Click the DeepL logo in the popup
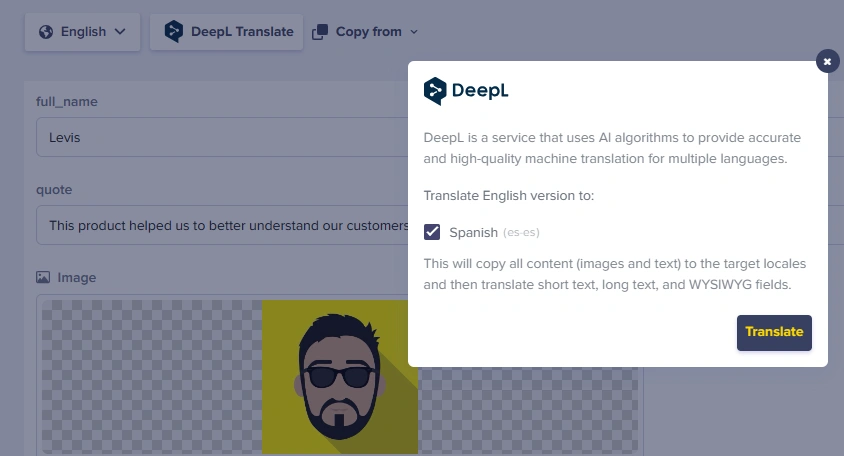Image resolution: width=844 pixels, height=456 pixels. point(466,91)
